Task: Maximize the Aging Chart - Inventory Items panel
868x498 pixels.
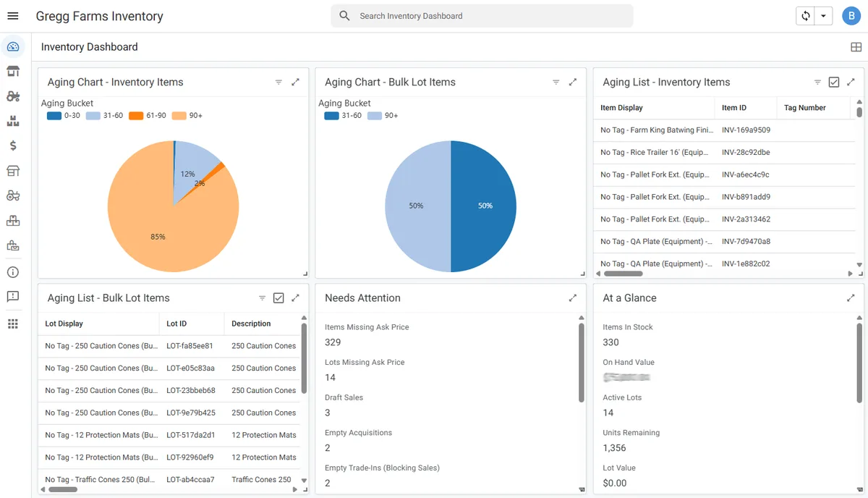Action: [295, 83]
